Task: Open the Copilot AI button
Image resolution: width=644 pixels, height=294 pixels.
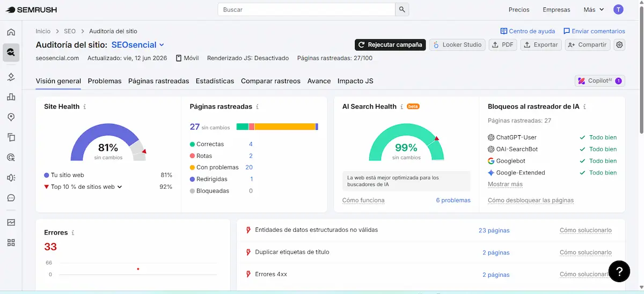Action: click(x=599, y=81)
